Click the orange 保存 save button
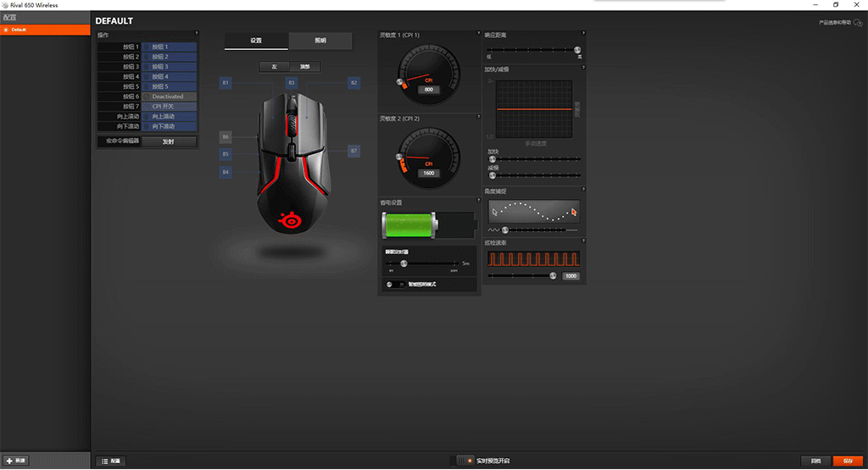Screen dimensions: 868x470 point(848,462)
